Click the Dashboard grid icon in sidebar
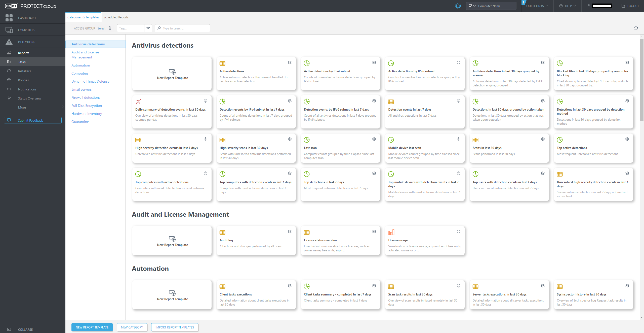Viewport: 644px width, 333px height. 9,18
